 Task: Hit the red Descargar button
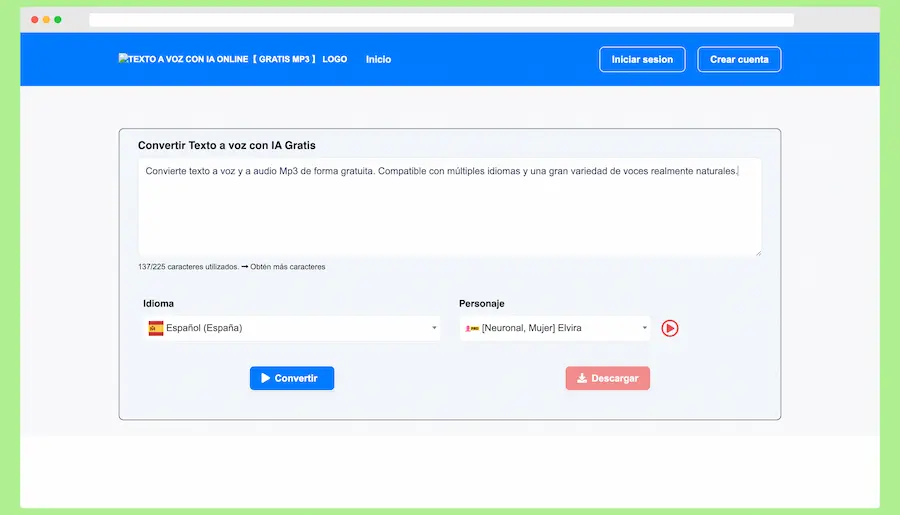tap(607, 378)
